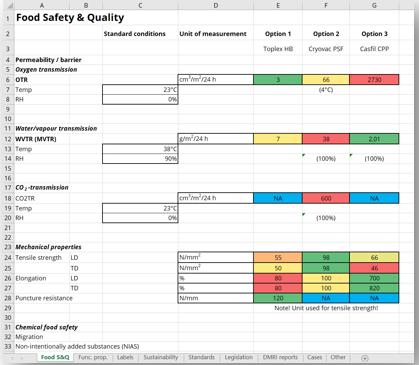Click the blue CO2TR NA cell for Option 1
This screenshot has height=365, width=419.
[278, 198]
